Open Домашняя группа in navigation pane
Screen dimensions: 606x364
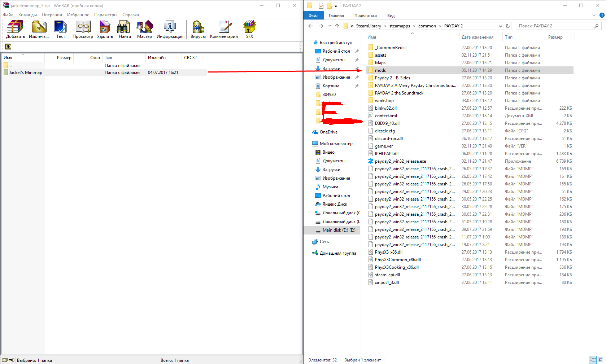(x=338, y=253)
